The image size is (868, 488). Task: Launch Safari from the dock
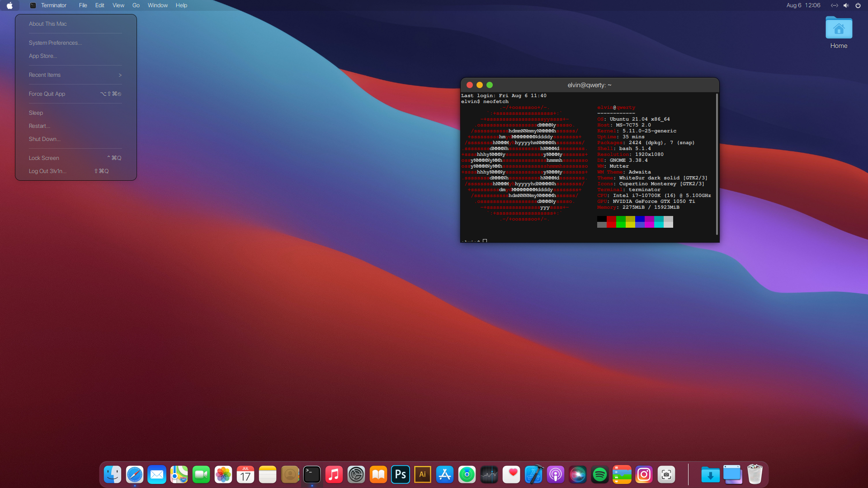[x=135, y=474]
